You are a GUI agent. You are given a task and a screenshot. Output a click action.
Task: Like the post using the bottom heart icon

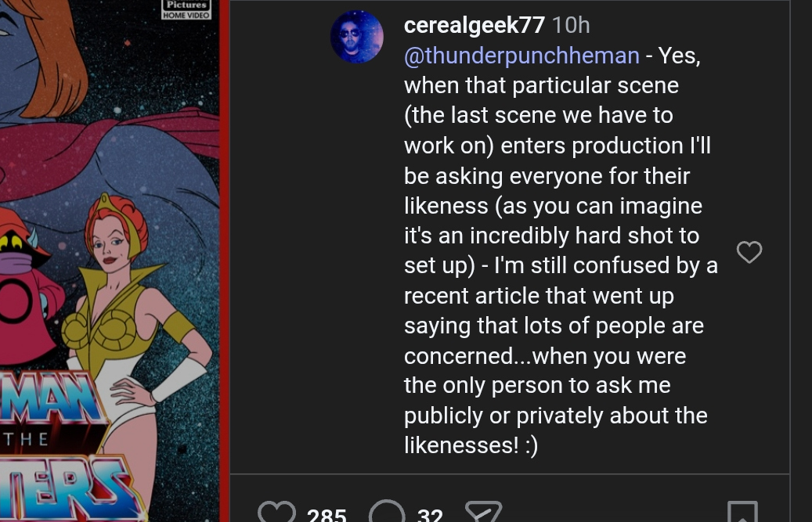click(276, 512)
